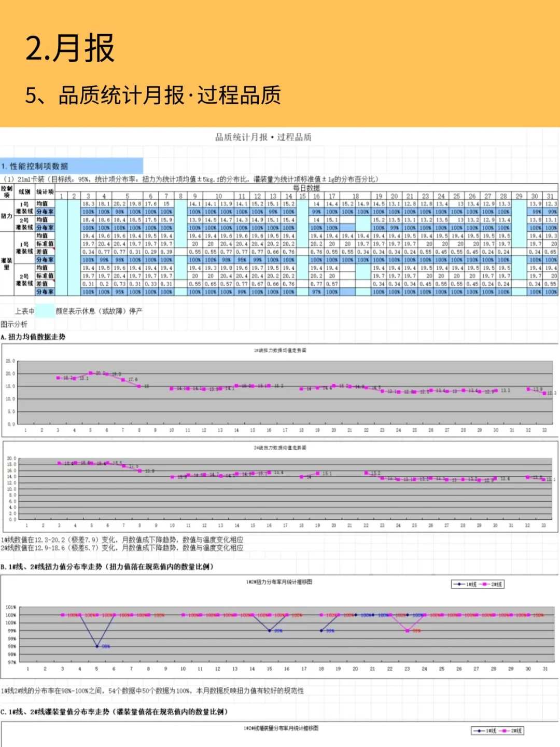The image size is (560, 747).
Task: Select the "A. 扭力均值数据走势" heading
Action: tap(34, 337)
